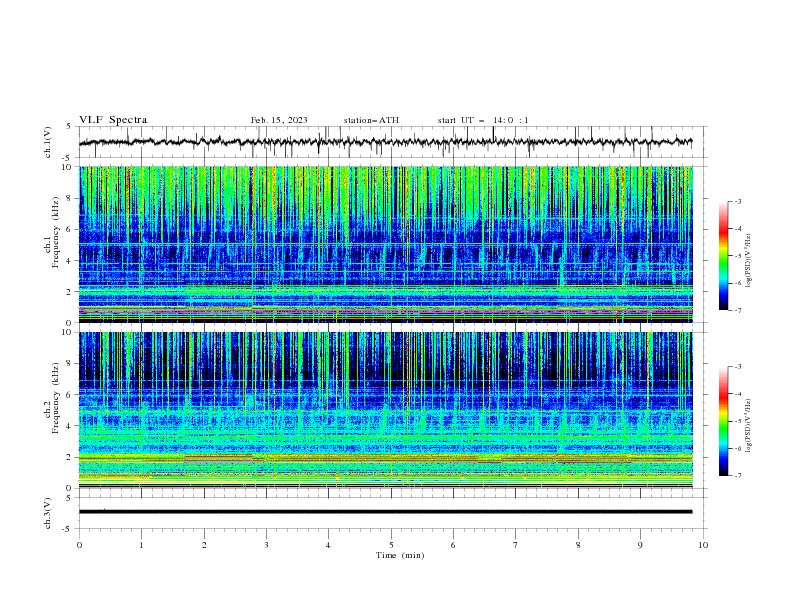
Task: Click the ch.2 spectrogram plot area
Action: pyautogui.click(x=385, y=410)
